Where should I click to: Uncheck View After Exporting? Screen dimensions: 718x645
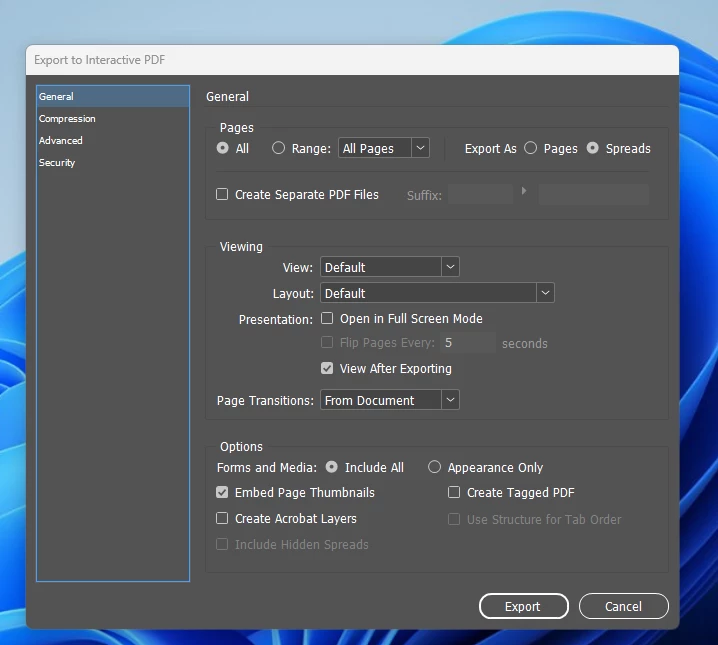pos(327,368)
